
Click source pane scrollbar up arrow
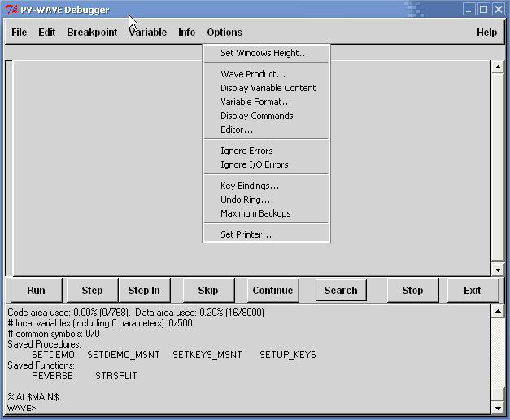tap(498, 67)
